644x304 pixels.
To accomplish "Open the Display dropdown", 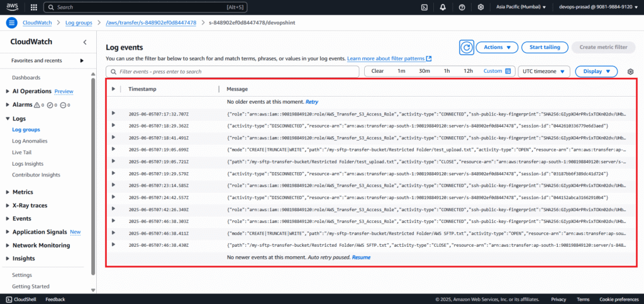I will tap(596, 72).
